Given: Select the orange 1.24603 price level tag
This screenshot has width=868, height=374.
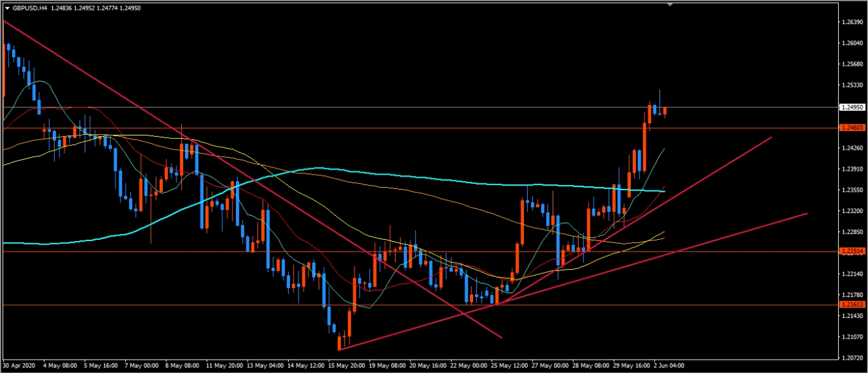Looking at the screenshot, I should click(853, 128).
